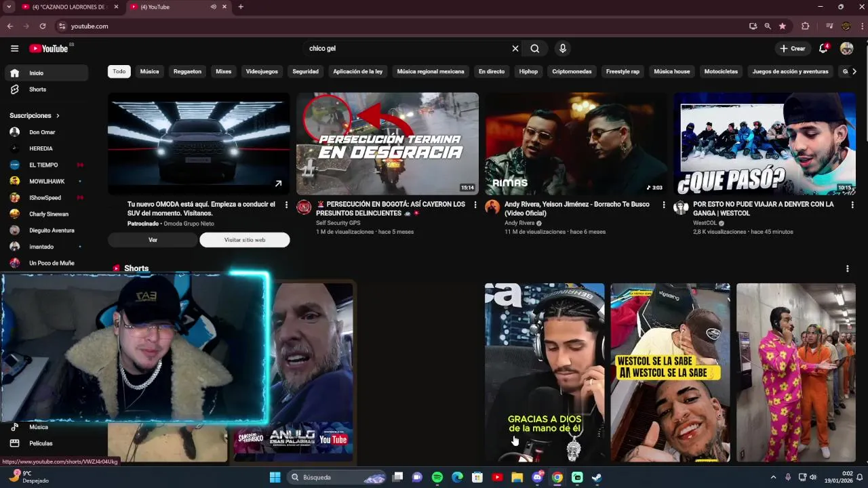868x488 pixels.
Task: Open the Self Security GPS channel avatar
Action: click(x=304, y=207)
